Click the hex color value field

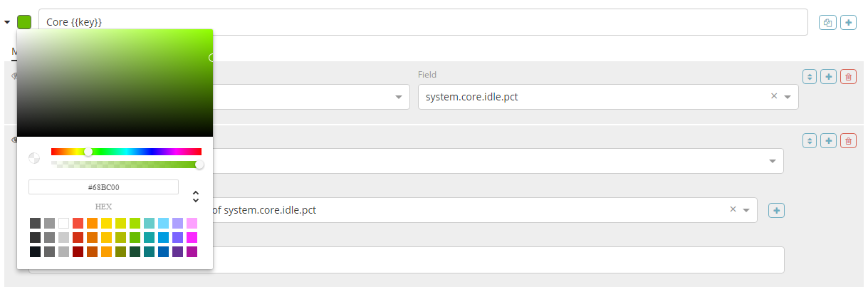[103, 187]
